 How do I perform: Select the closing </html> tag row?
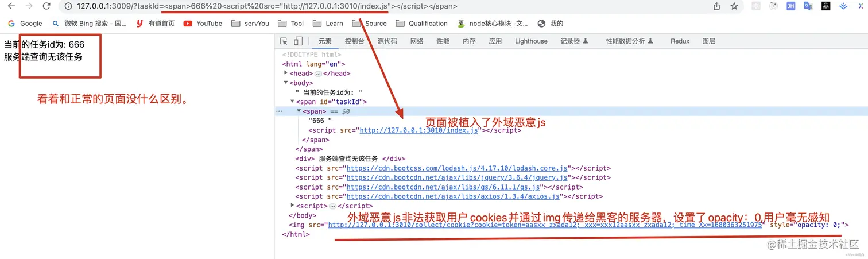click(x=296, y=234)
